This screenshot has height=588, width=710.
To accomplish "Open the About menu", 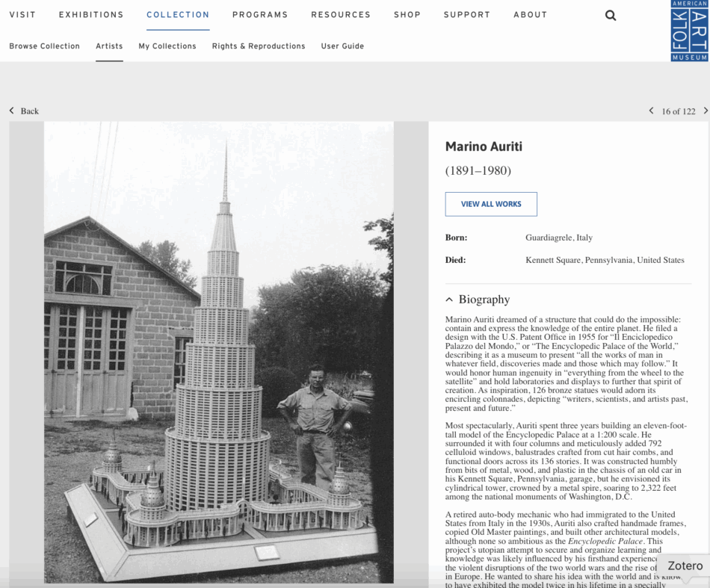I will point(531,15).
